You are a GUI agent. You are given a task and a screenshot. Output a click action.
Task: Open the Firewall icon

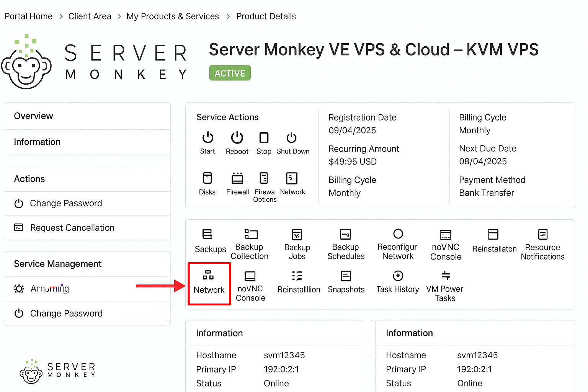(237, 178)
